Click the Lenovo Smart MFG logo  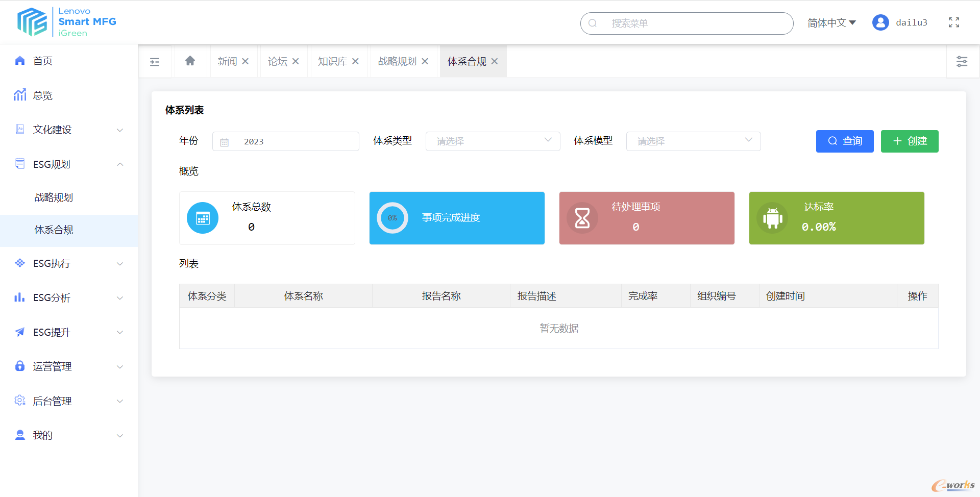(x=67, y=22)
